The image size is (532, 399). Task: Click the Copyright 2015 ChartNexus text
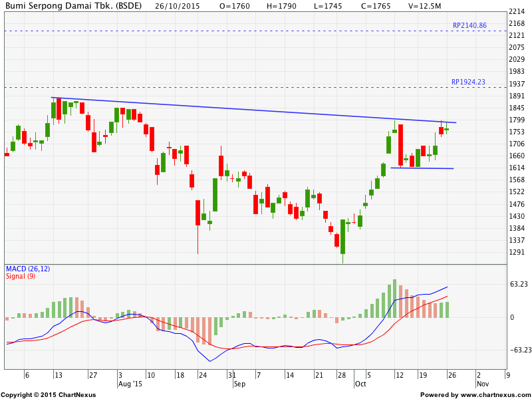[x=48, y=394]
